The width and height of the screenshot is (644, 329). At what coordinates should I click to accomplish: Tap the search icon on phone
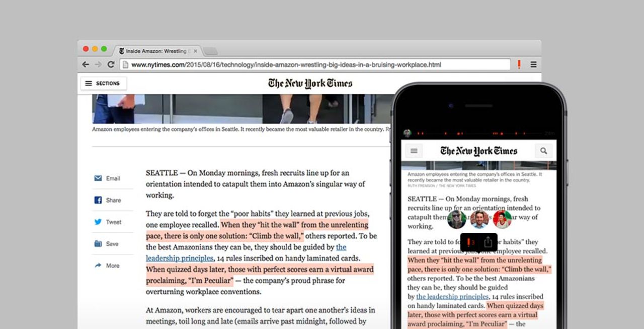543,151
